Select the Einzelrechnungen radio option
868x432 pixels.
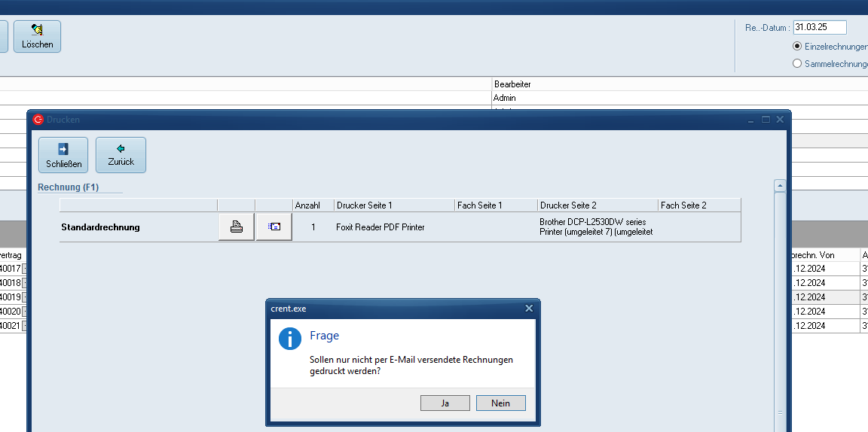[x=797, y=46]
